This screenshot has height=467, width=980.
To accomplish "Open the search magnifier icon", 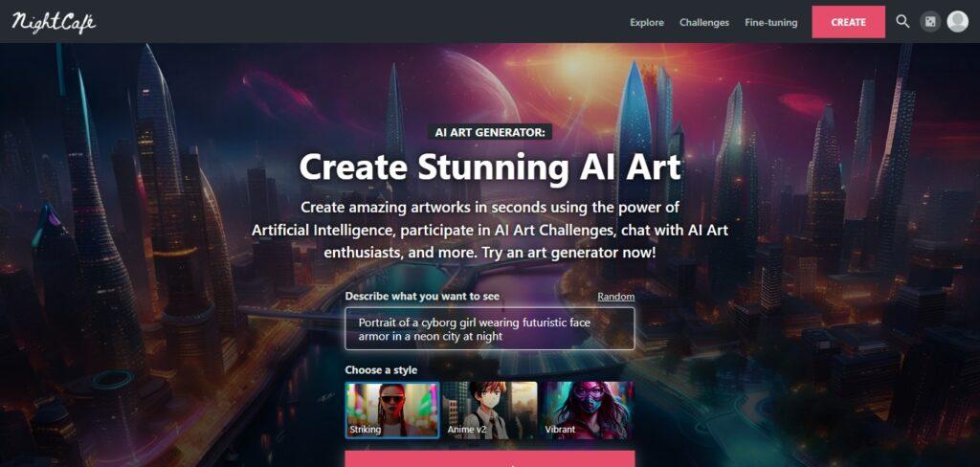I will pos(902,22).
